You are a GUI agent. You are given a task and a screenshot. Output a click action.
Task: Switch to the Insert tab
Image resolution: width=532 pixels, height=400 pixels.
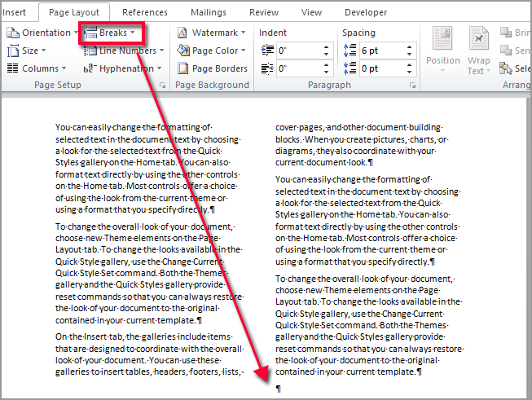click(x=14, y=12)
